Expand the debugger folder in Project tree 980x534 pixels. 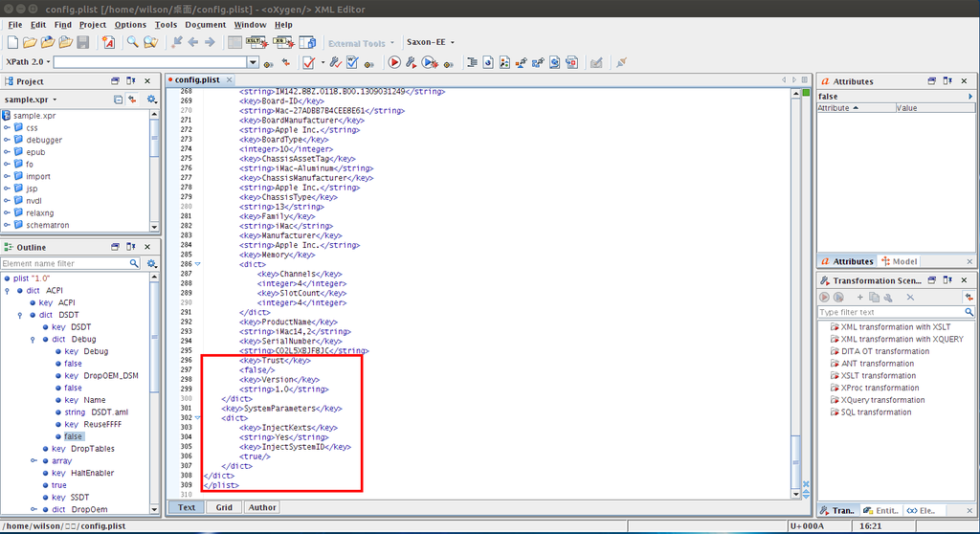point(7,140)
